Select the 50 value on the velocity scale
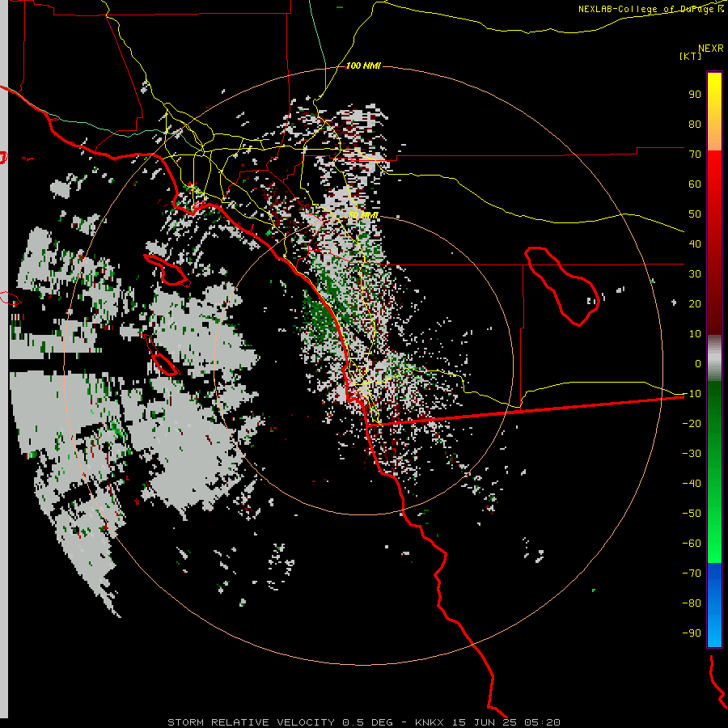The image size is (728, 728). [x=695, y=214]
